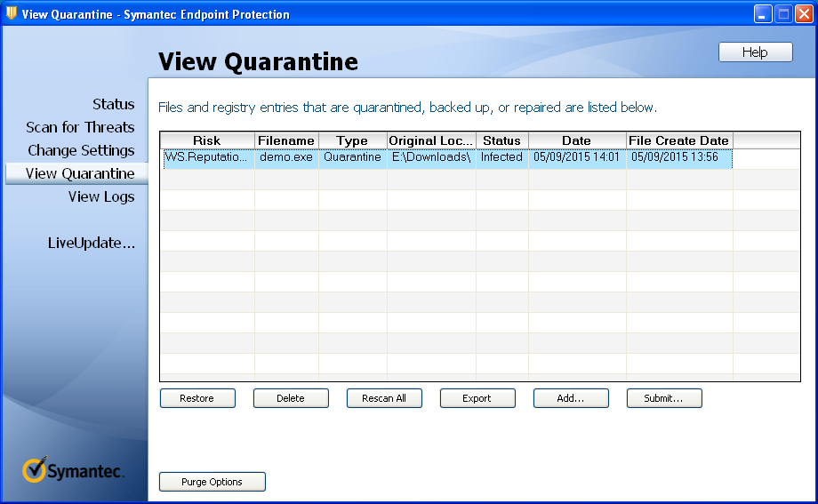This screenshot has height=504, width=818.
Task: Select View Quarantine sidebar item
Action: [x=76, y=173]
